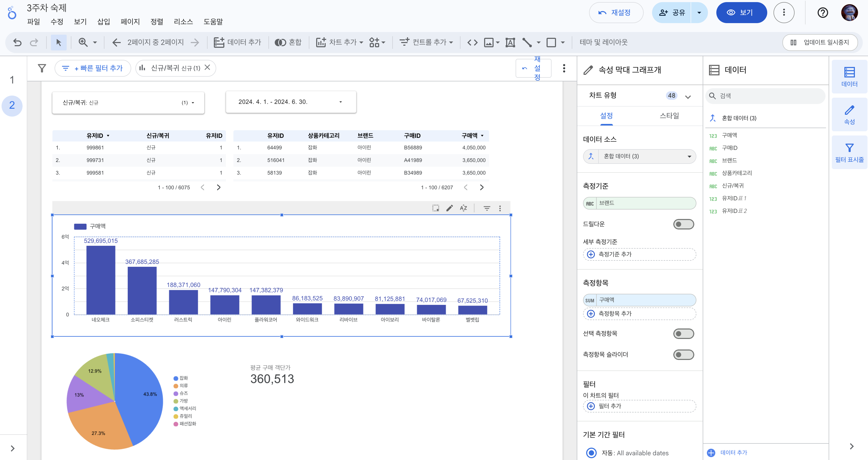The image size is (868, 460).
Task: Activate the selection mode cursor tool
Action: pos(59,42)
